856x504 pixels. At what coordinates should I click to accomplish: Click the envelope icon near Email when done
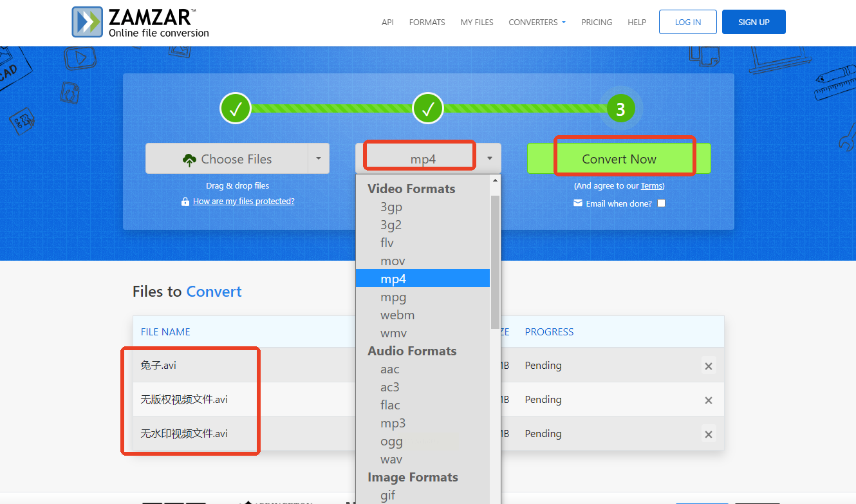point(578,203)
